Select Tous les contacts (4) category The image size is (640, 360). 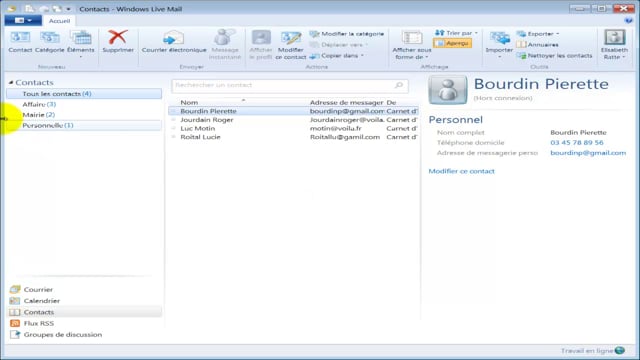(x=84, y=94)
